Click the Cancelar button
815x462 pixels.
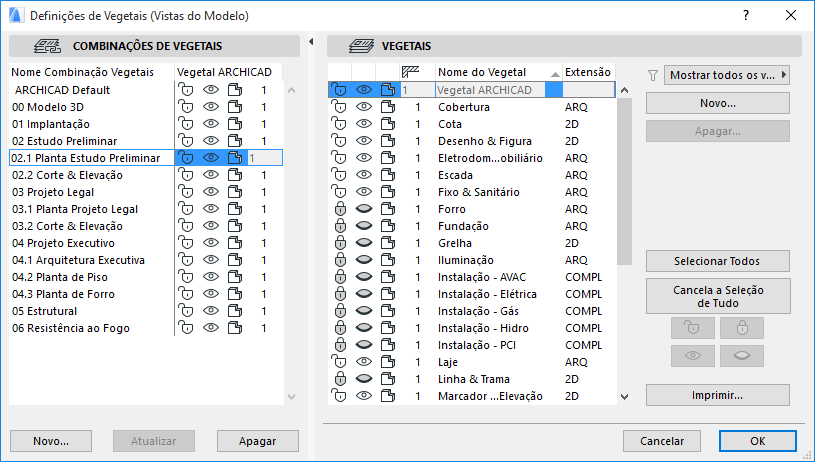click(x=662, y=441)
